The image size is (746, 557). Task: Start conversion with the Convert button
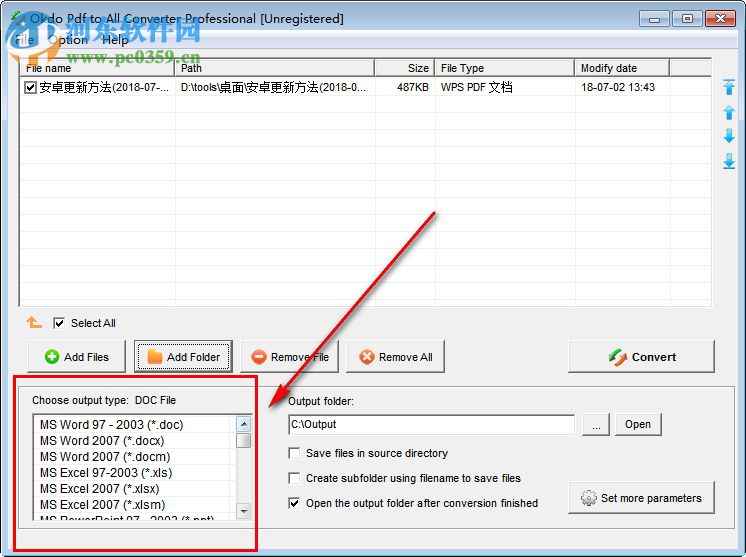tap(641, 357)
